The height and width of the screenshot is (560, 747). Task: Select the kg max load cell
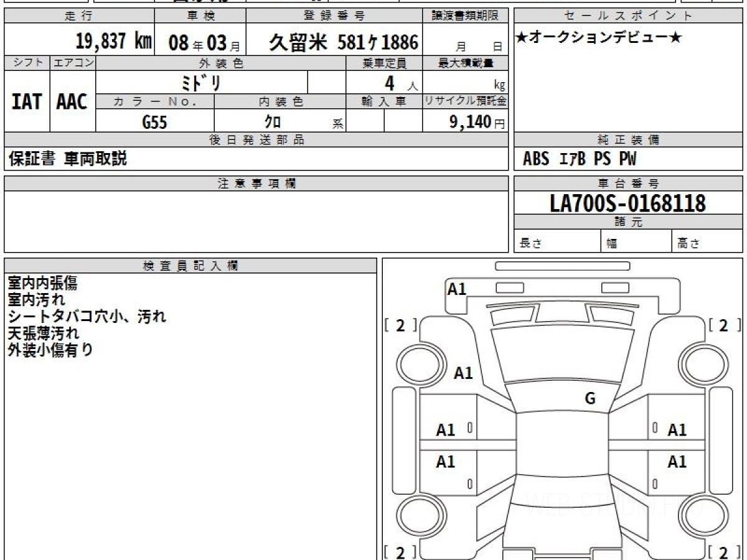[x=466, y=82]
